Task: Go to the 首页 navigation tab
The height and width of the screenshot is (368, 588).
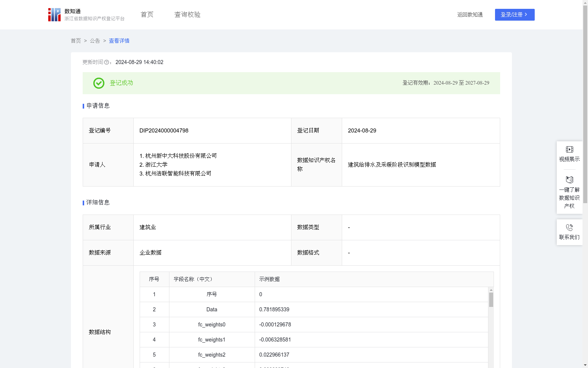Action: [x=147, y=15]
